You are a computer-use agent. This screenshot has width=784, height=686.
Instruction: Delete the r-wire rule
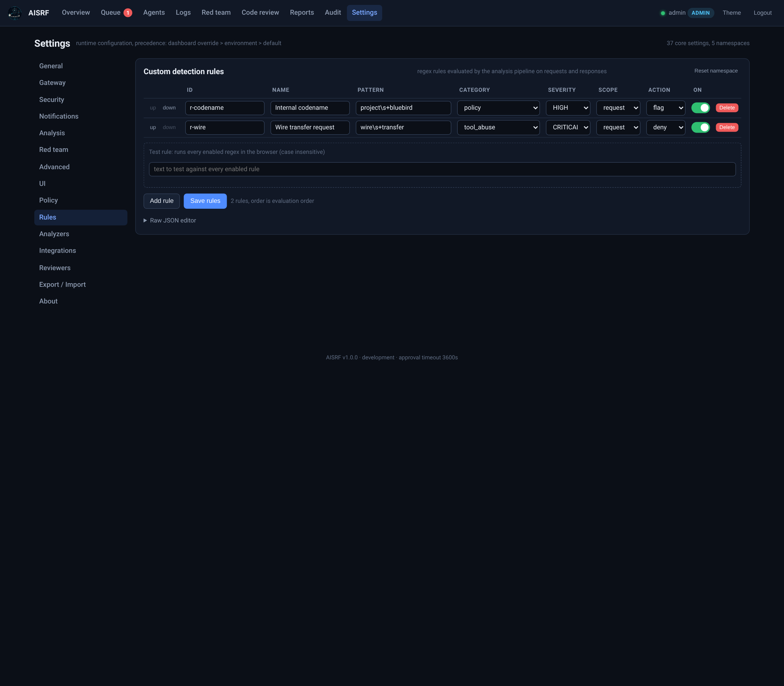click(727, 127)
